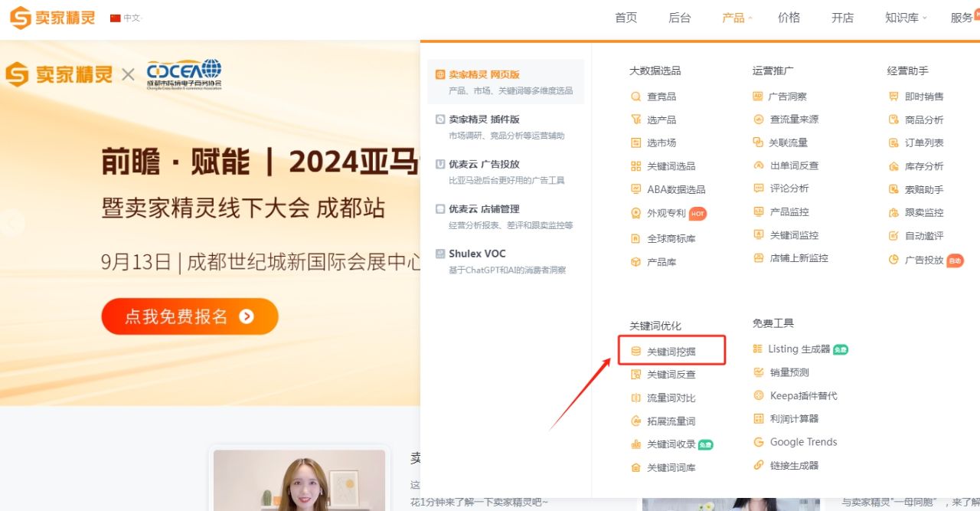980x511 pixels.
Task: Click the warehouse icon beside 库存分析
Action: coord(893,166)
